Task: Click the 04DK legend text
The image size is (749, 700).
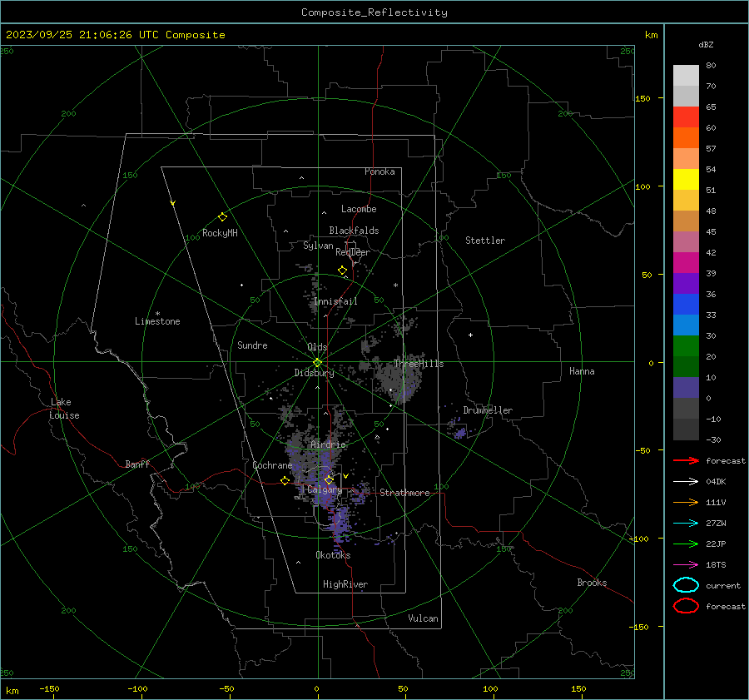Action: (x=716, y=482)
